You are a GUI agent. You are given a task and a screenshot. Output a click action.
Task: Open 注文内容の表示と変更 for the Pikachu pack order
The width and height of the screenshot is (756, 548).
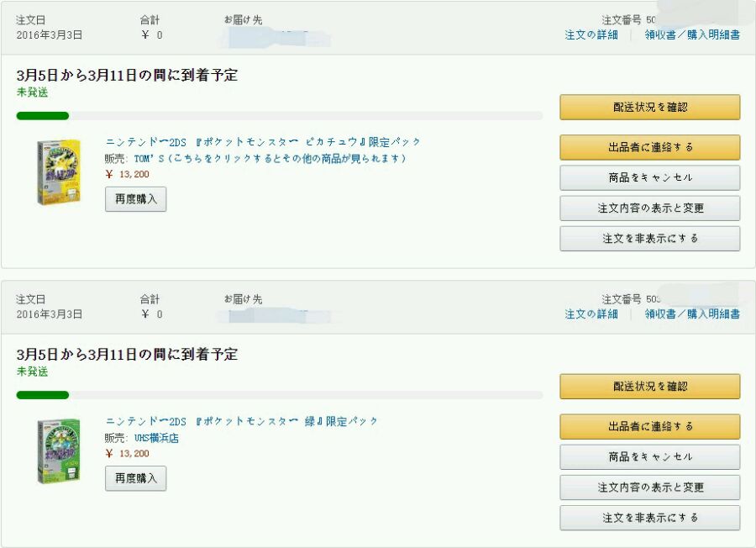[x=649, y=208]
